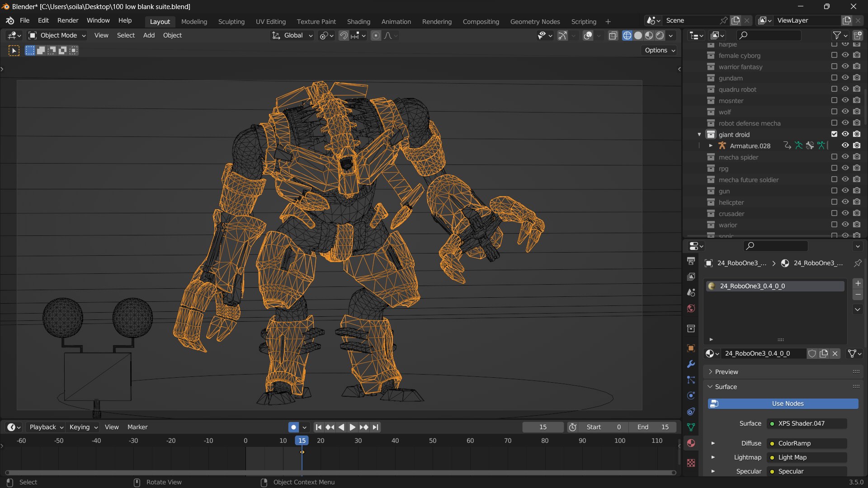Image resolution: width=868 pixels, height=488 pixels.
Task: Expand the Armature.028 tree item
Action: (711, 145)
